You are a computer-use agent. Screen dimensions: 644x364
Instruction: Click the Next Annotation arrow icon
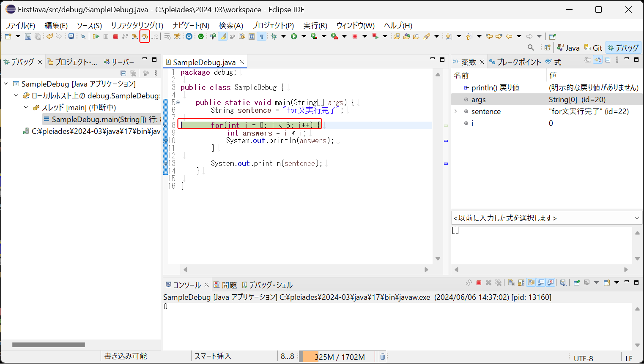tap(449, 36)
